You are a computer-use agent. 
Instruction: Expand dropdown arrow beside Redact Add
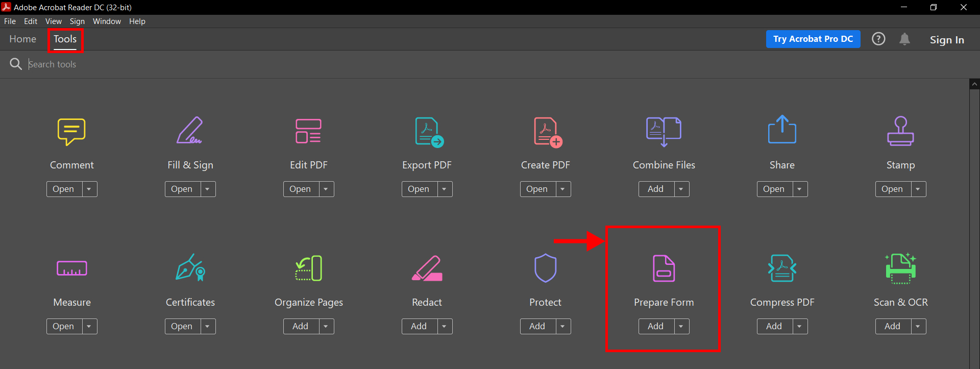click(445, 326)
